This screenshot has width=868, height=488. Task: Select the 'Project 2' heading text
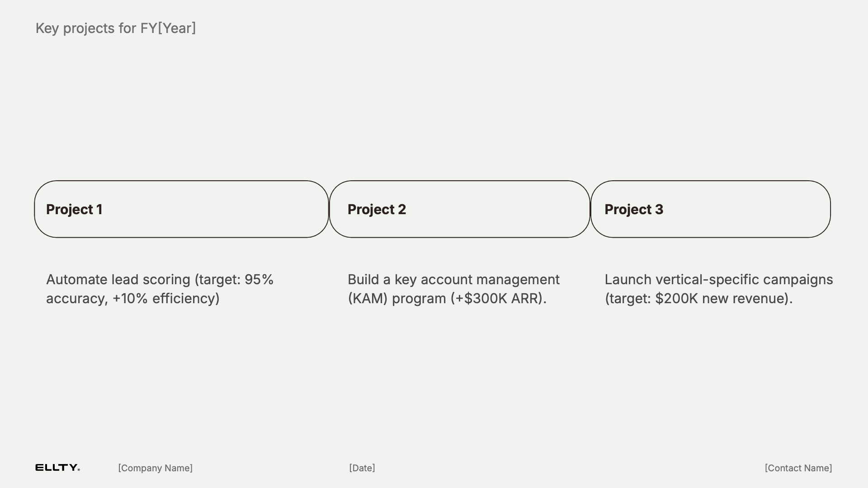click(377, 209)
